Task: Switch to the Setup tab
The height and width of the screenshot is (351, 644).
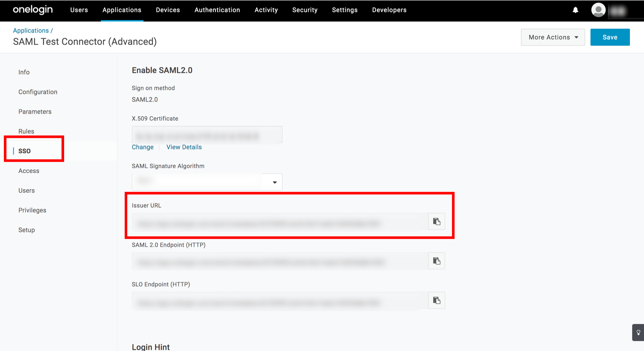Action: 26,230
